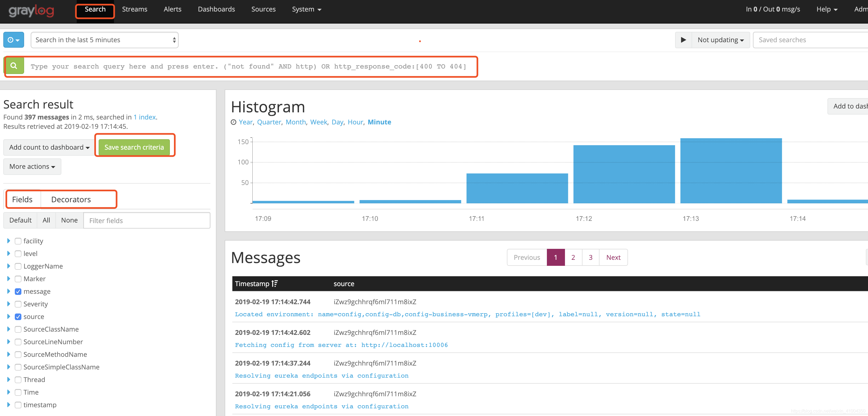Switch to the Decorators tab
This screenshot has width=868, height=416.
(71, 200)
